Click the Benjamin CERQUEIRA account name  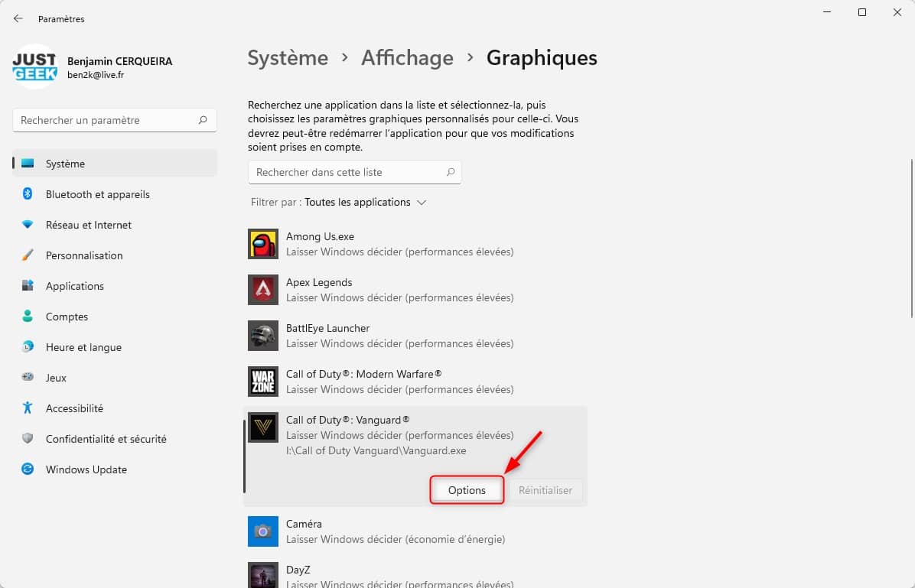coord(119,61)
